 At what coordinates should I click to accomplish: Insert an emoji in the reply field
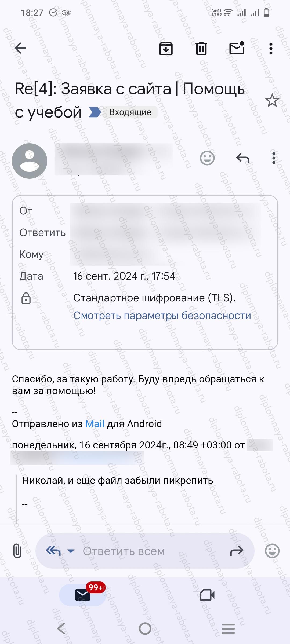[x=272, y=551]
